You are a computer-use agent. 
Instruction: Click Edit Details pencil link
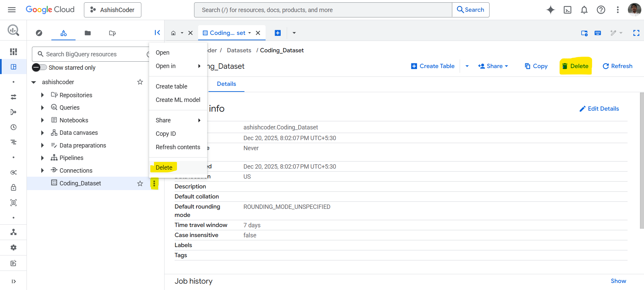[599, 109]
